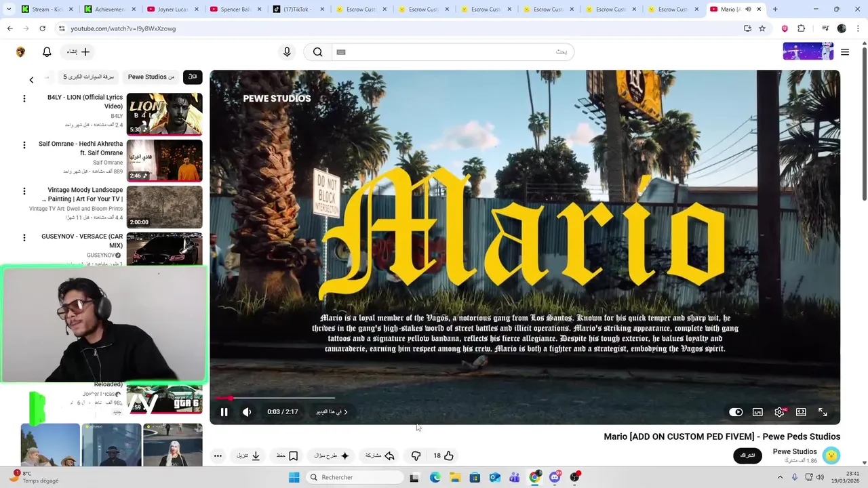Open File Explorer from the taskbar

coord(454,477)
